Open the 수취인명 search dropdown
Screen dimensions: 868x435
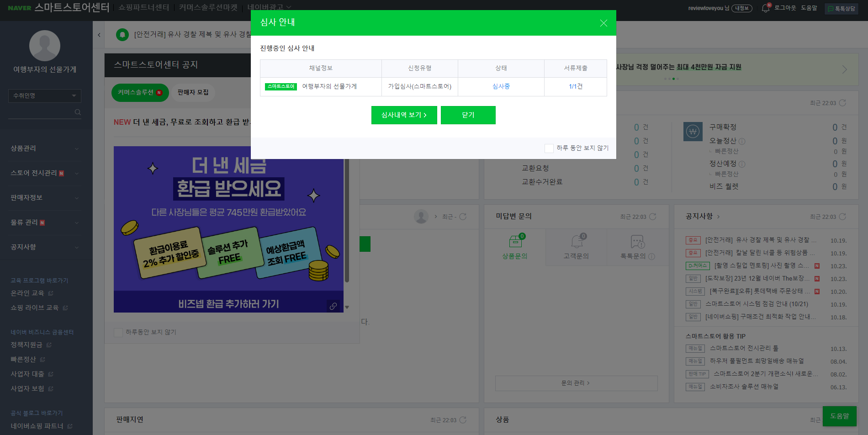pyautogui.click(x=45, y=95)
